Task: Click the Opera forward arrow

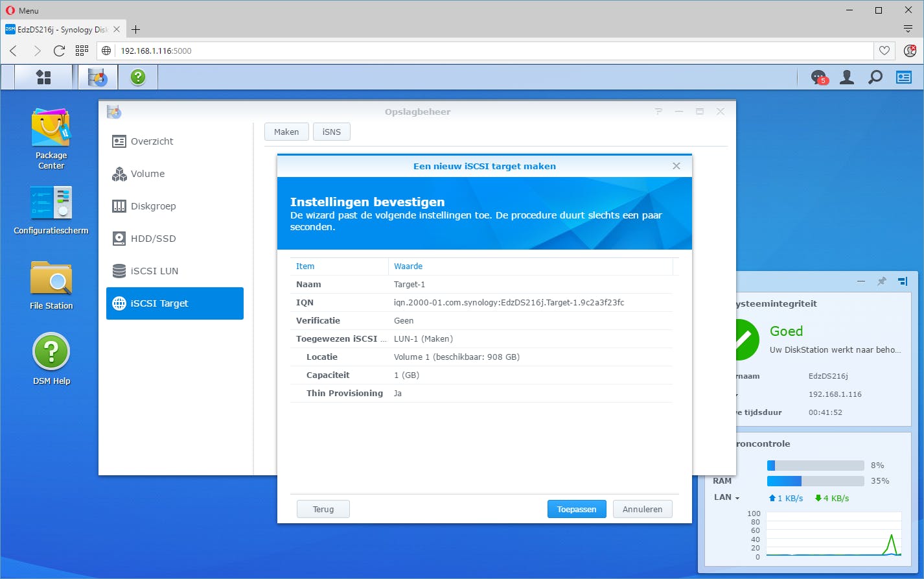Action: coord(36,51)
